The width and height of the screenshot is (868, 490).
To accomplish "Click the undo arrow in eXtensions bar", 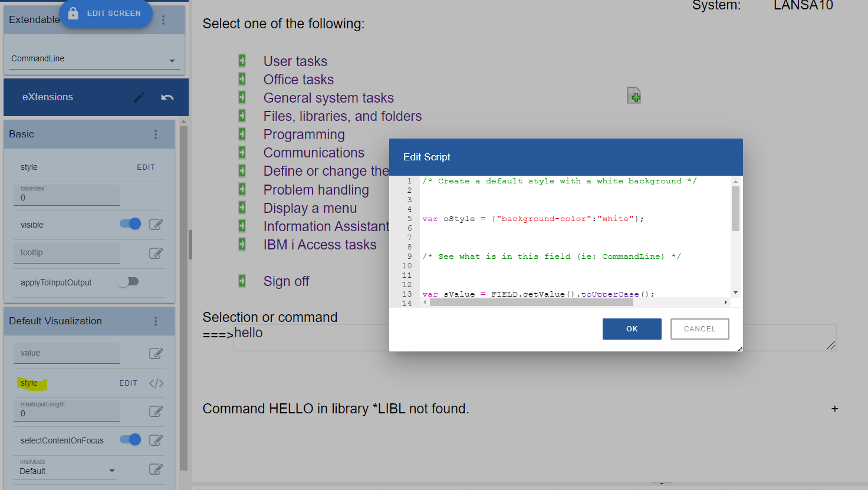I will [167, 97].
